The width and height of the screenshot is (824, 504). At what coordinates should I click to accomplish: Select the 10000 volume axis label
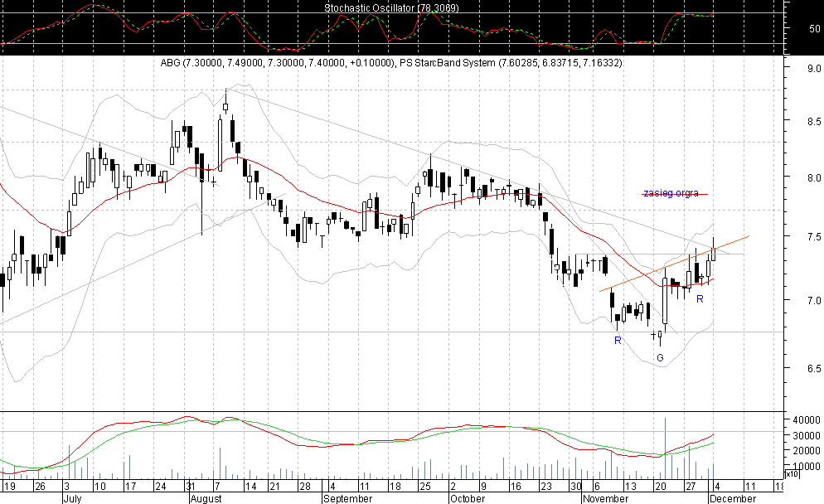click(805, 467)
